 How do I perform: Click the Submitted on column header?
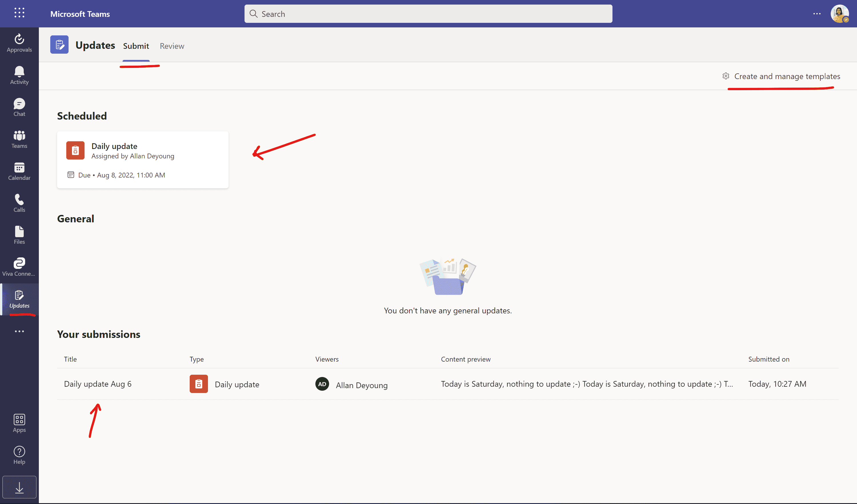point(769,359)
